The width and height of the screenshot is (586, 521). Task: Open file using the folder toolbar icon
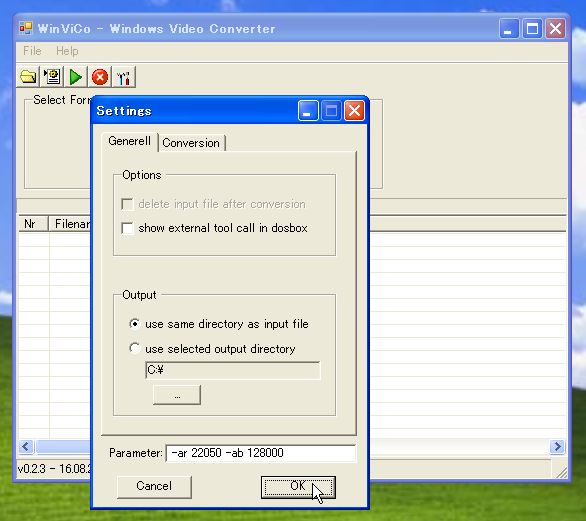point(28,77)
